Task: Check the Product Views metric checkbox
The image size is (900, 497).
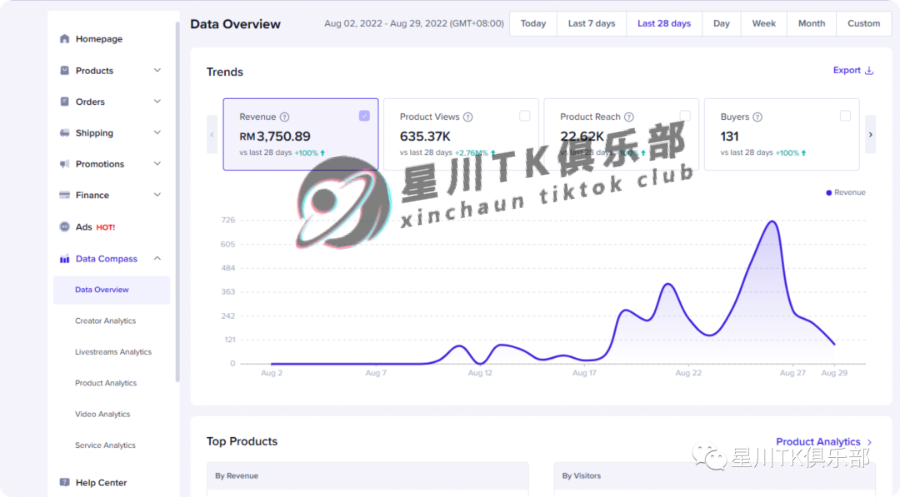Action: [x=525, y=116]
